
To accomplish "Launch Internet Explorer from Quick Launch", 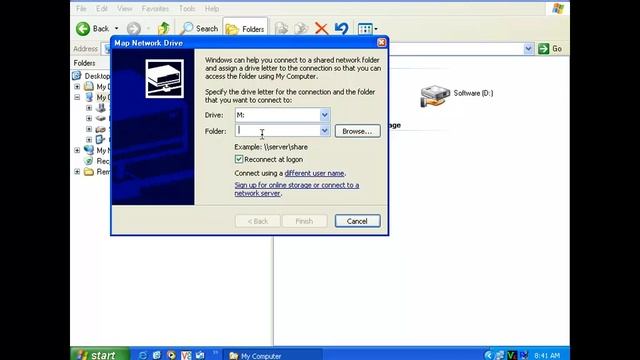I will (142, 355).
